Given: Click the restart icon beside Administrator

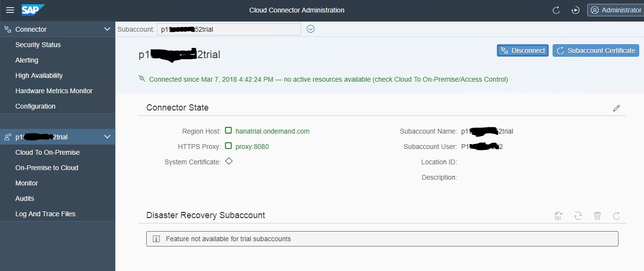Looking at the screenshot, I should click(x=575, y=10).
